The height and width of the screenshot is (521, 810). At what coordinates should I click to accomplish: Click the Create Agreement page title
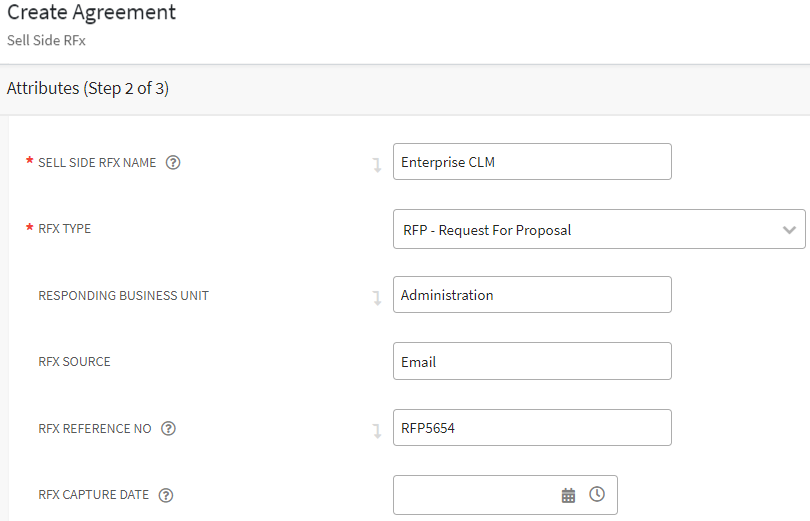click(x=92, y=13)
